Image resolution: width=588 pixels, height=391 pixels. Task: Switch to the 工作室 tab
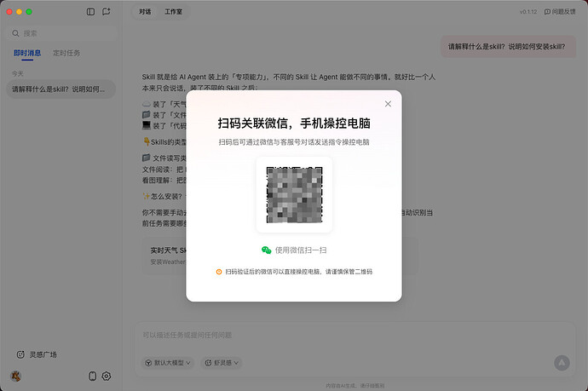point(173,12)
